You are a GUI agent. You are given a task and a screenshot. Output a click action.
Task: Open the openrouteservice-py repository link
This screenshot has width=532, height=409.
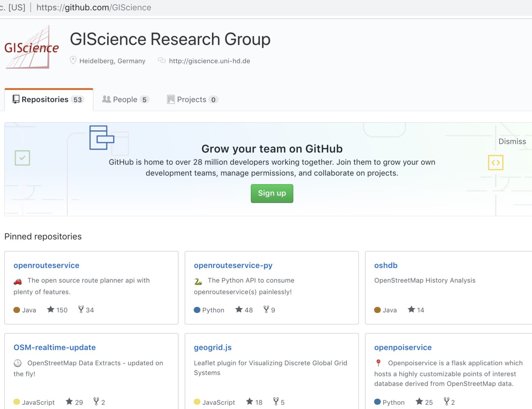(x=233, y=266)
